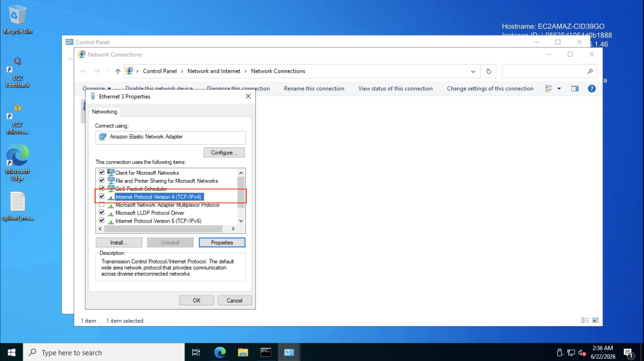Click the taskbar search box
644x361 pixels.
(104, 352)
